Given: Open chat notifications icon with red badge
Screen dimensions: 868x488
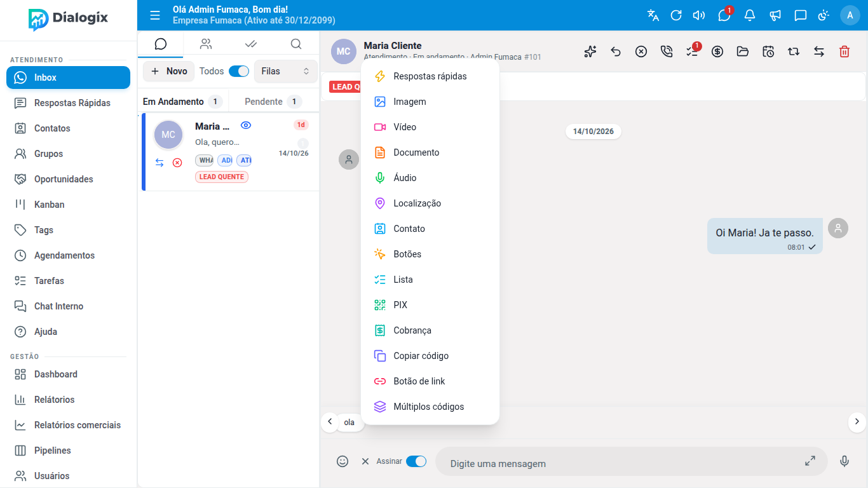Looking at the screenshot, I should pos(724,15).
